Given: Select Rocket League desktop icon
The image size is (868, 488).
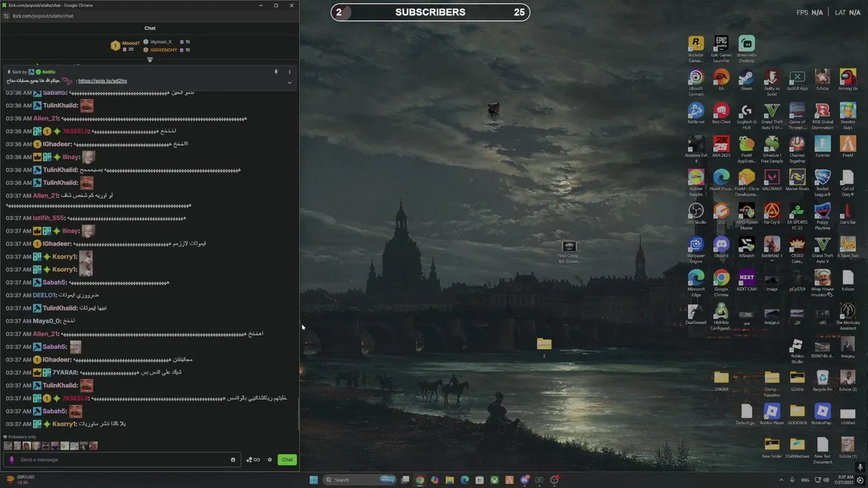Looking at the screenshot, I should click(823, 183).
